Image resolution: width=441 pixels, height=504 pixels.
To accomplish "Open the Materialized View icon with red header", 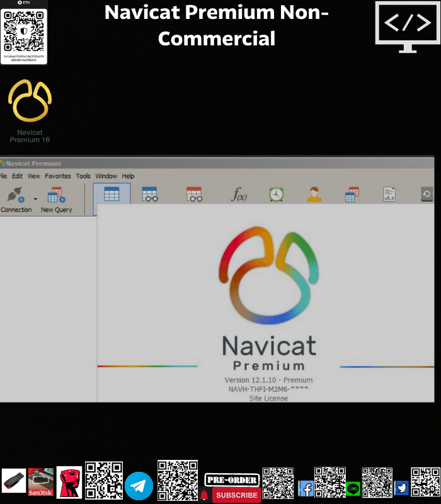I will click(x=194, y=195).
